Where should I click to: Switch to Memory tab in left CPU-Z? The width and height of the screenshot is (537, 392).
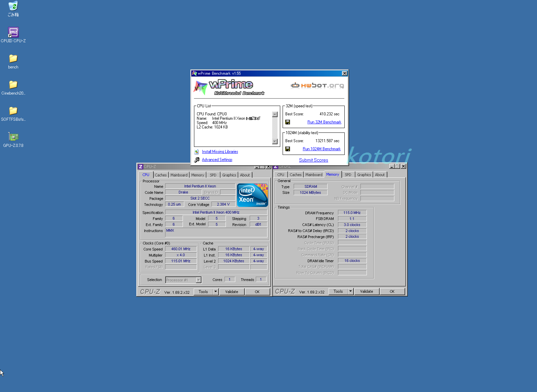coord(198,175)
